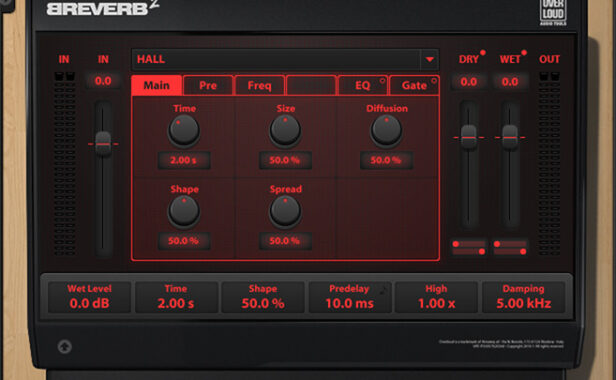The image size is (616, 380).
Task: Click the Damping 5.00 kHz quick control
Action: (x=523, y=297)
